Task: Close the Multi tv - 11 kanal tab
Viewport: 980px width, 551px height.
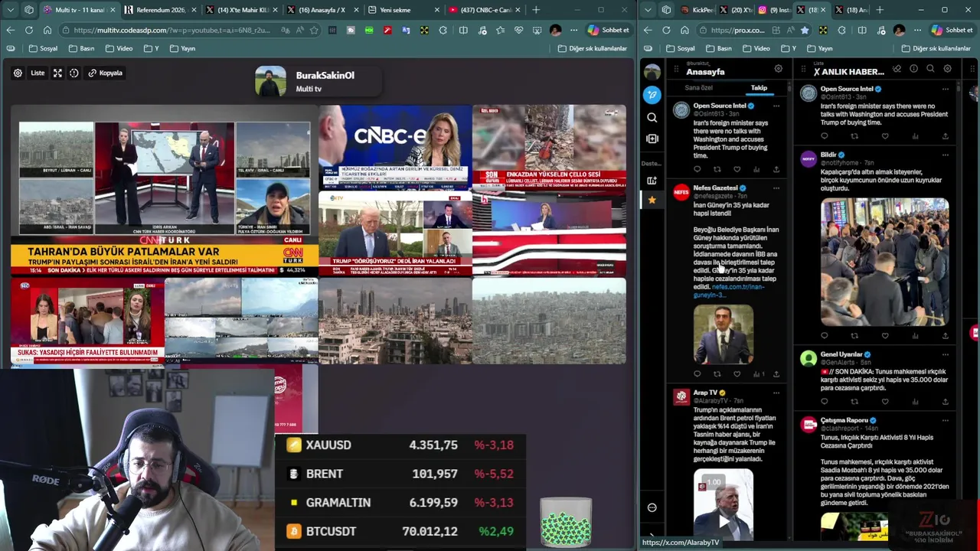Action: (113, 10)
